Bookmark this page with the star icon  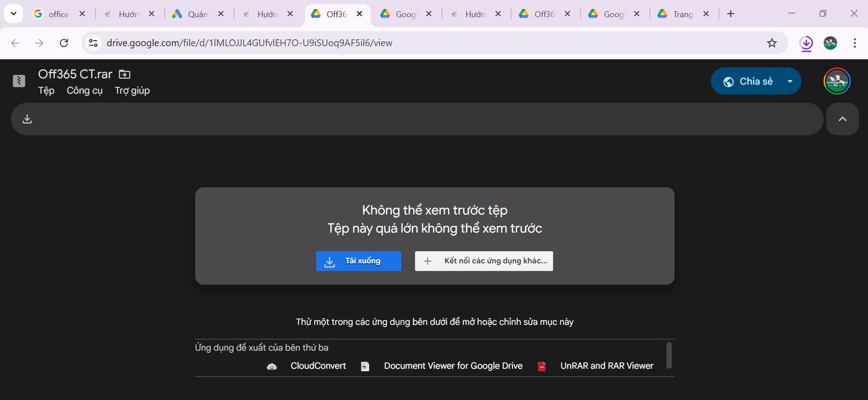772,43
